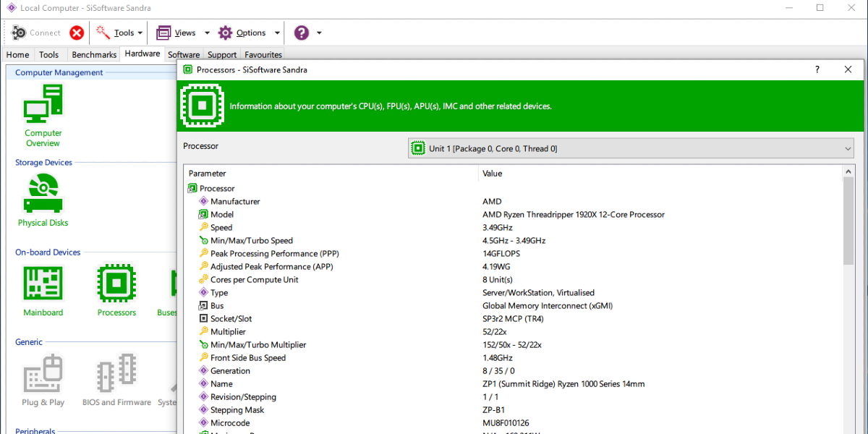
Task: Expand the Help dropdown arrow
Action: pos(319,33)
